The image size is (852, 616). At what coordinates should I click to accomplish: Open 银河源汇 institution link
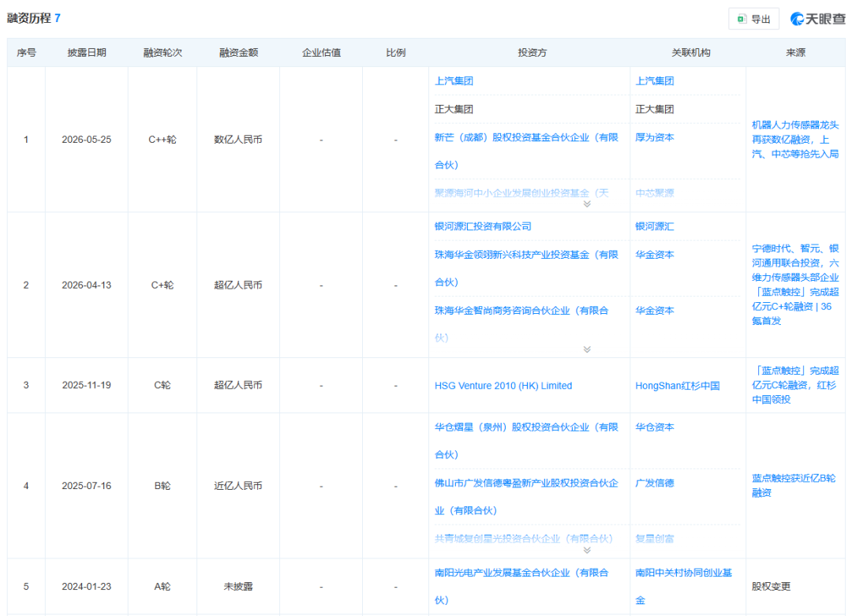click(655, 226)
